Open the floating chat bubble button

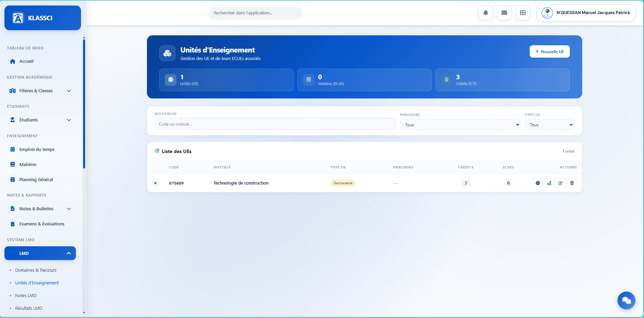pos(626,301)
